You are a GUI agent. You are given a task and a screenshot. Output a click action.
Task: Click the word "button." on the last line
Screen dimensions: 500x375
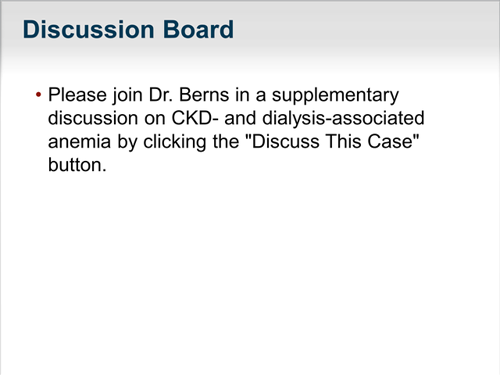tap(77, 165)
